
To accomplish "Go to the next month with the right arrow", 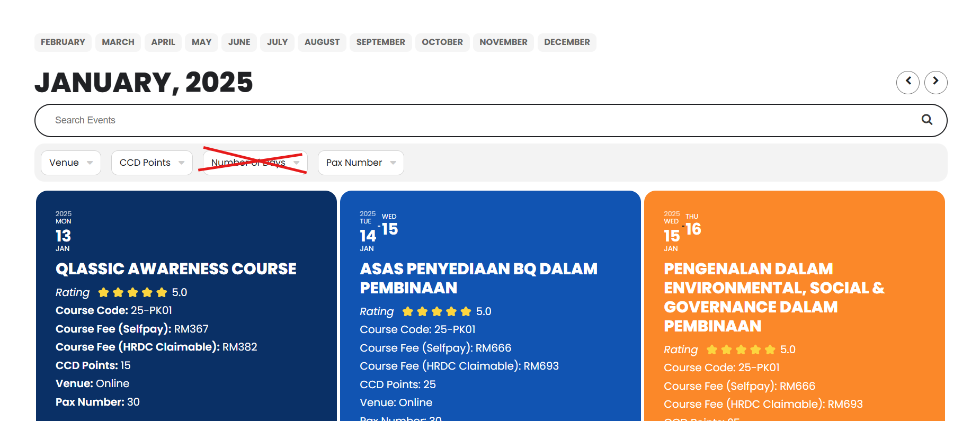I will tap(936, 82).
